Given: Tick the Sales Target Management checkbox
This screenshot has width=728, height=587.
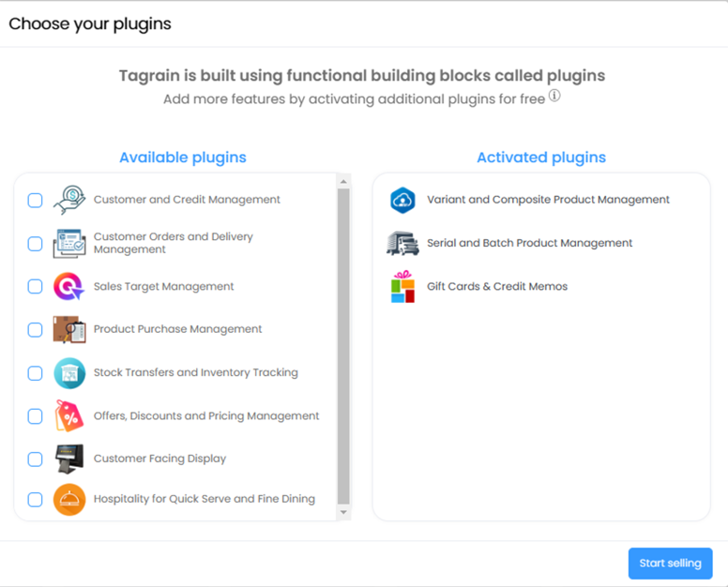Looking at the screenshot, I should (x=35, y=287).
